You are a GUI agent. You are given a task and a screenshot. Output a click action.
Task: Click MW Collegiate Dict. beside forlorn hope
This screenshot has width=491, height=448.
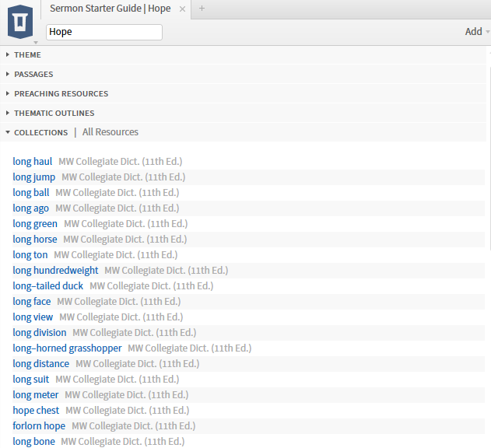(133, 425)
